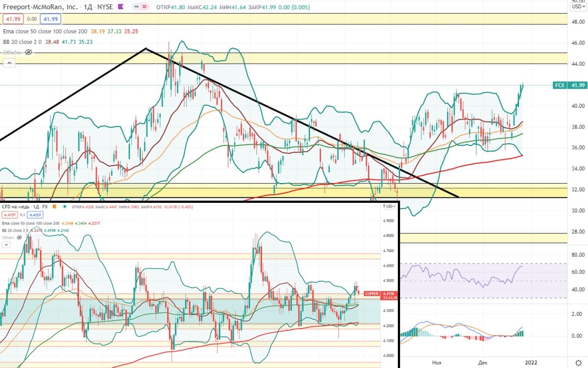The image size is (588, 368).
Task: Click the 0.00 spread value between sell and buy
Action: (x=32, y=19)
